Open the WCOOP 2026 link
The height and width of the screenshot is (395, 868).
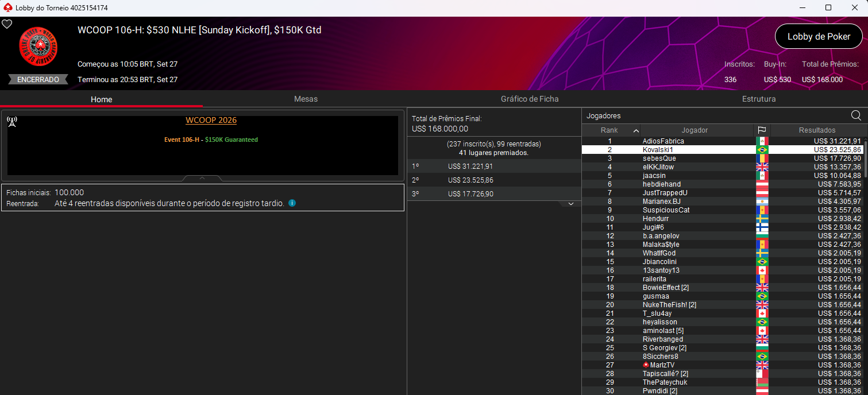point(211,120)
